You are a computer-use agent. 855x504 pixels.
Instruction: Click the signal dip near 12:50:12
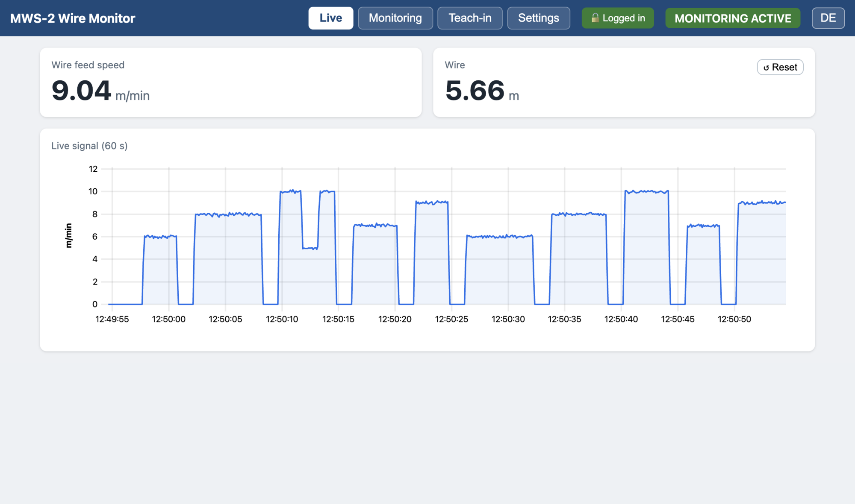pyautogui.click(x=310, y=248)
